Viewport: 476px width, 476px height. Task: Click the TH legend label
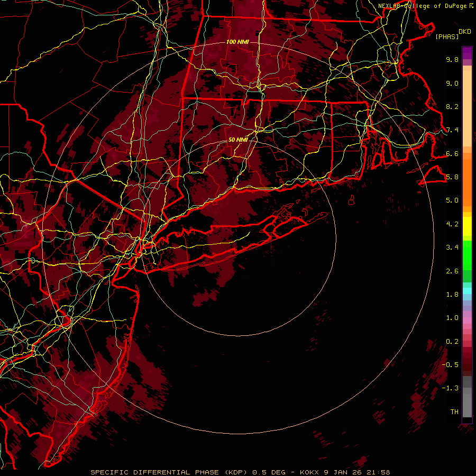coord(454,412)
